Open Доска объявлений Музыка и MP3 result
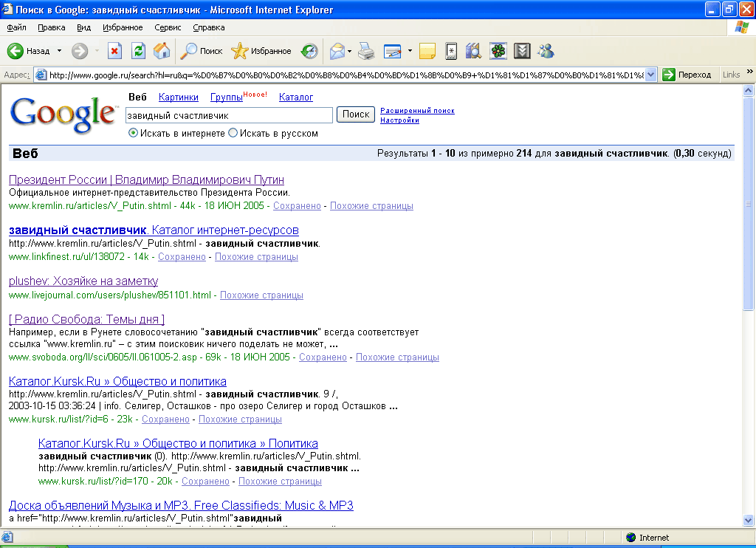 click(x=181, y=505)
